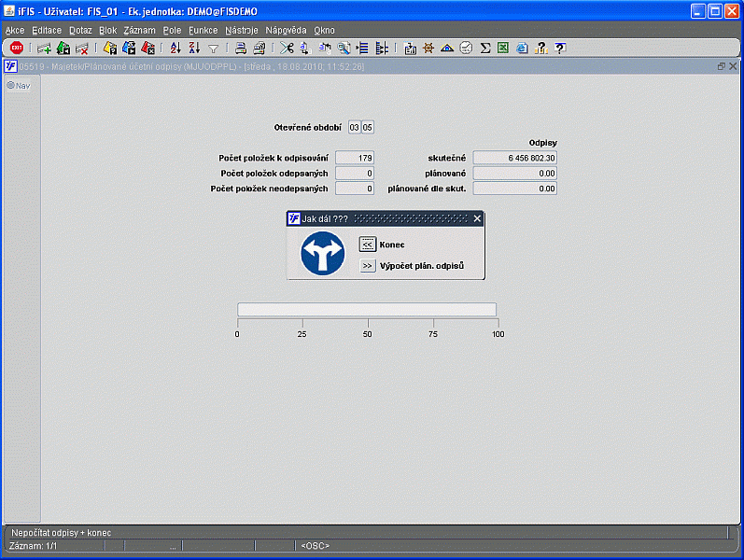This screenshot has width=744, height=560.
Task: Click the filter funnel toolbar icon
Action: click(x=213, y=48)
